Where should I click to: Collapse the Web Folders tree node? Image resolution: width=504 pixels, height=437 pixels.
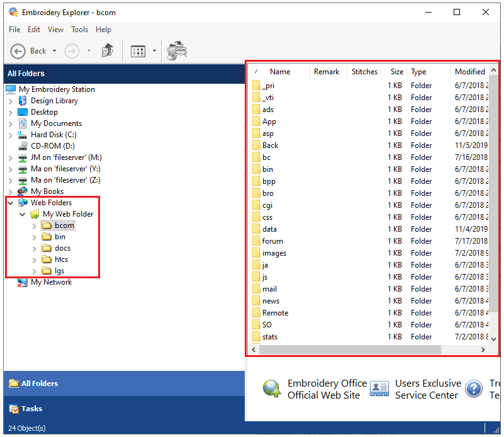11,203
